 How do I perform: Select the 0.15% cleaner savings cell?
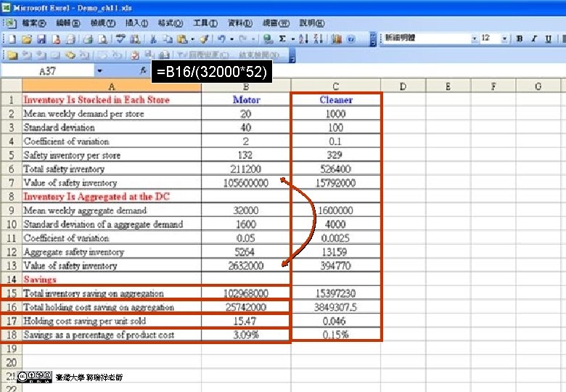click(x=336, y=335)
